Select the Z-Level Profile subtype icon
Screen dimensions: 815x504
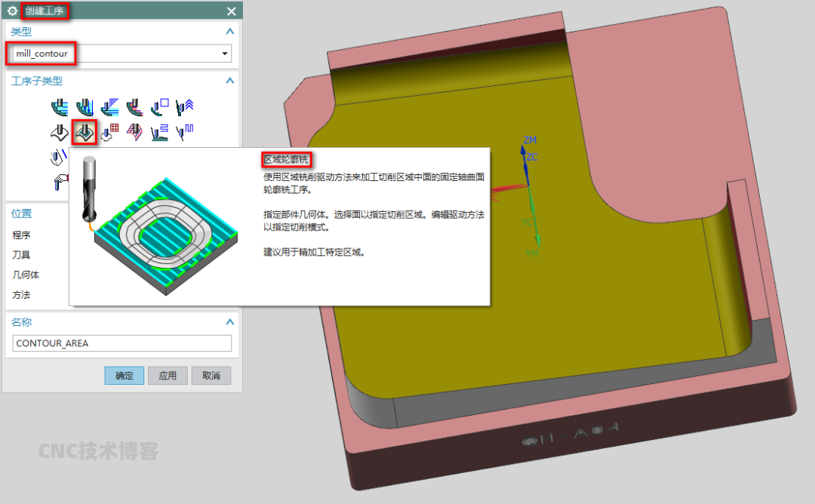point(160,108)
